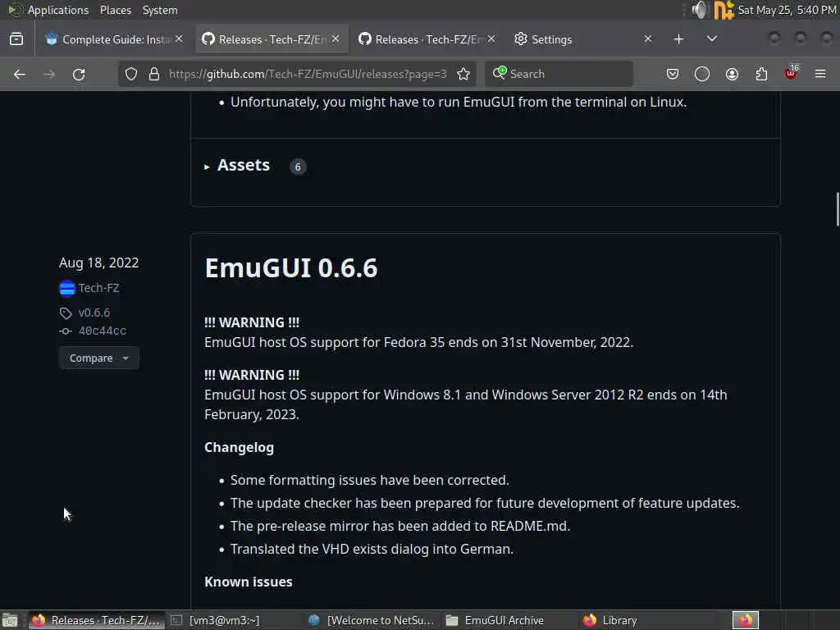The height and width of the screenshot is (630, 840).
Task: Open the Firefox hamburger menu
Action: pos(820,74)
